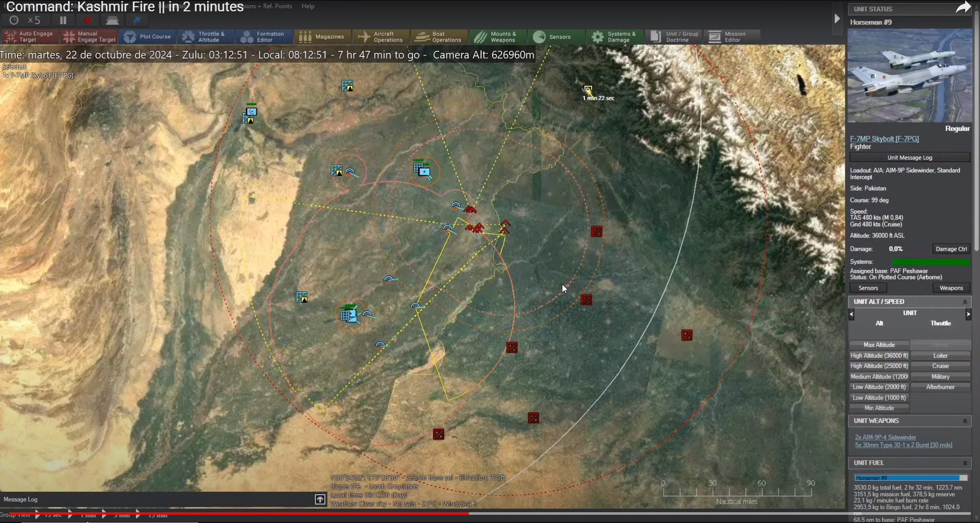Open the Magazines window
The height and width of the screenshot is (523, 980).
(323, 36)
